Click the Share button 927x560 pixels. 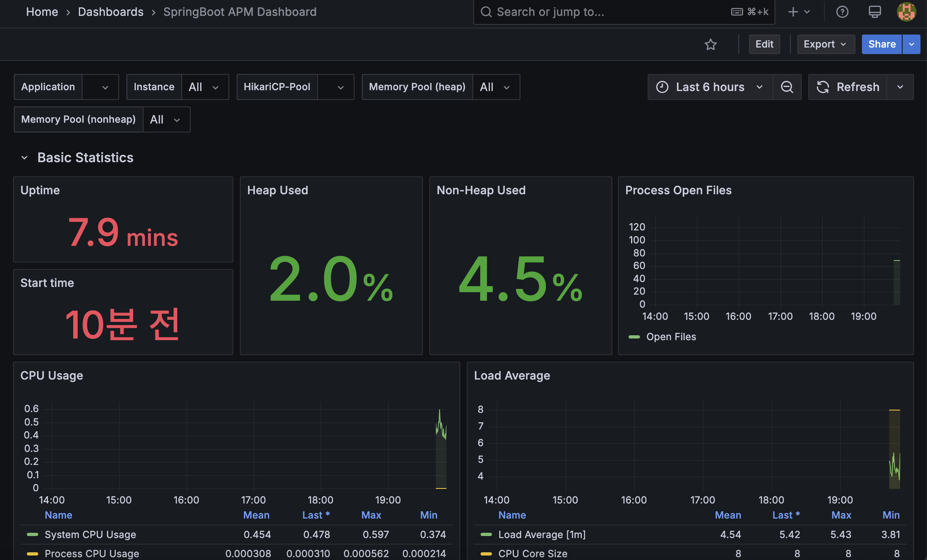(x=882, y=44)
